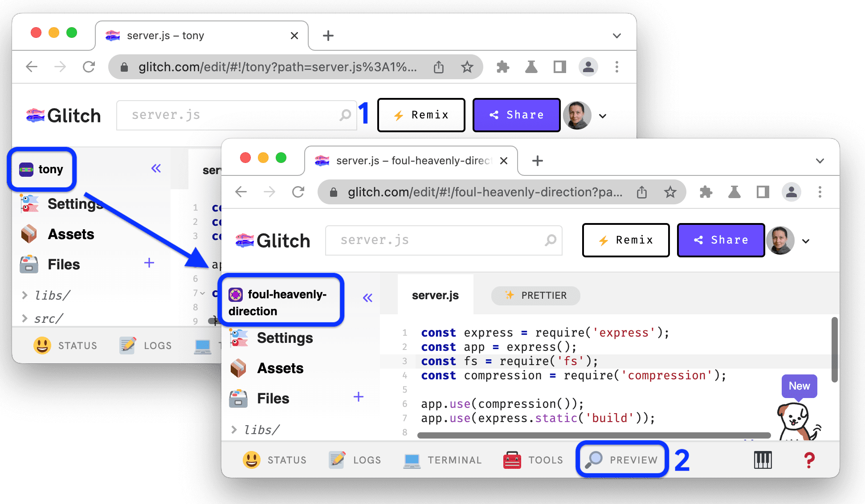This screenshot has width=865, height=504.
Task: Click the Remix button in background window
Action: 419,114
